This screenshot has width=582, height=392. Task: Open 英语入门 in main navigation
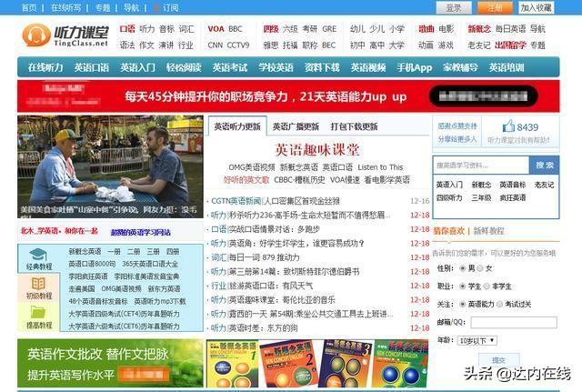tap(137, 67)
